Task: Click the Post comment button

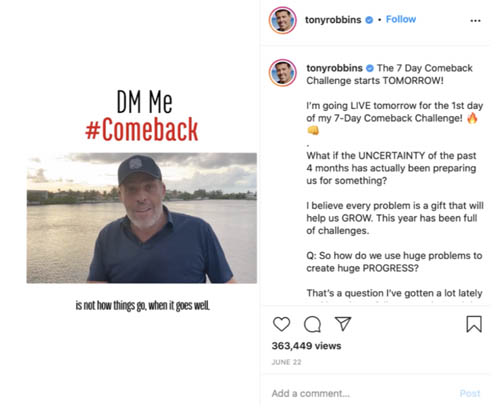Action: click(x=470, y=393)
